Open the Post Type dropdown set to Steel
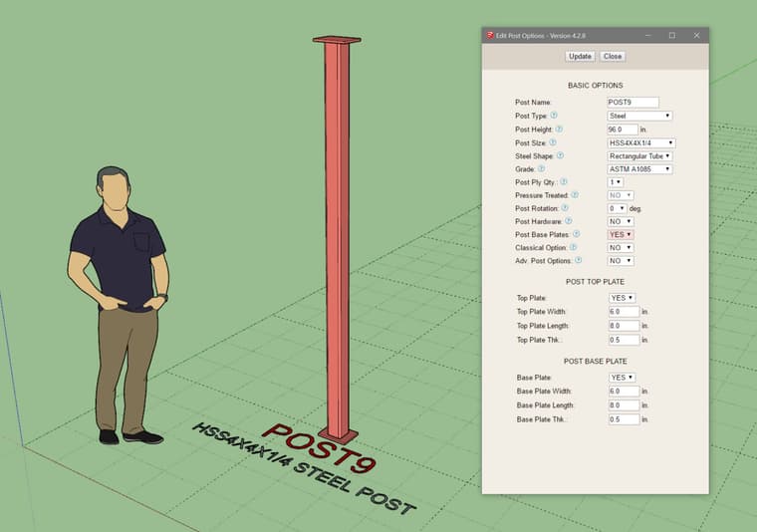The image size is (757, 532). click(639, 116)
